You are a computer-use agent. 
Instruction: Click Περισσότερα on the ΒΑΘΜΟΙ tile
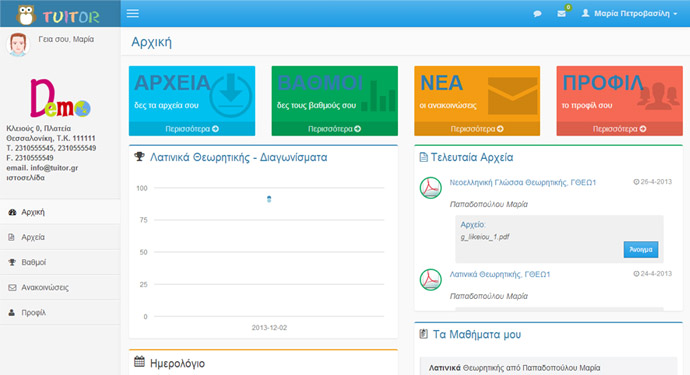tap(334, 129)
